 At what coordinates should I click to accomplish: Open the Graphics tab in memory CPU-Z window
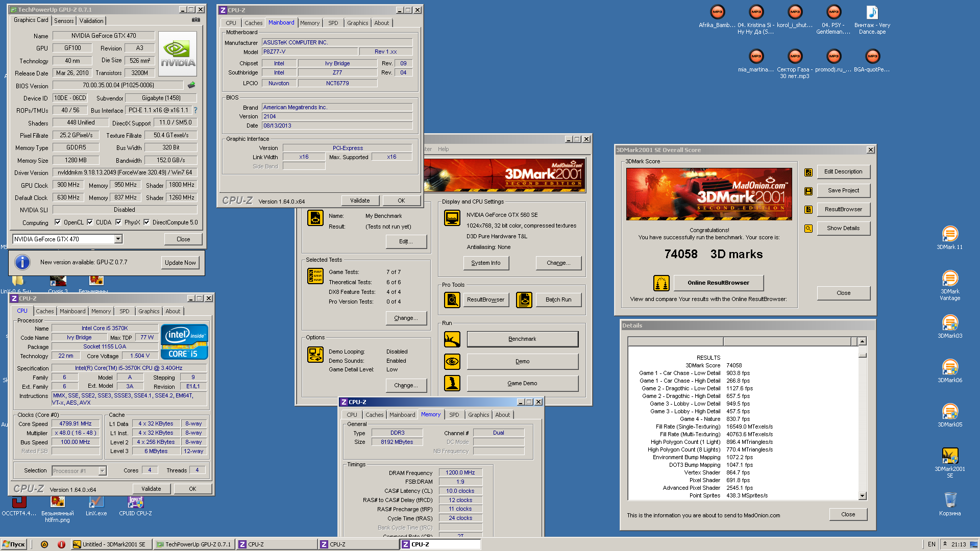click(479, 415)
